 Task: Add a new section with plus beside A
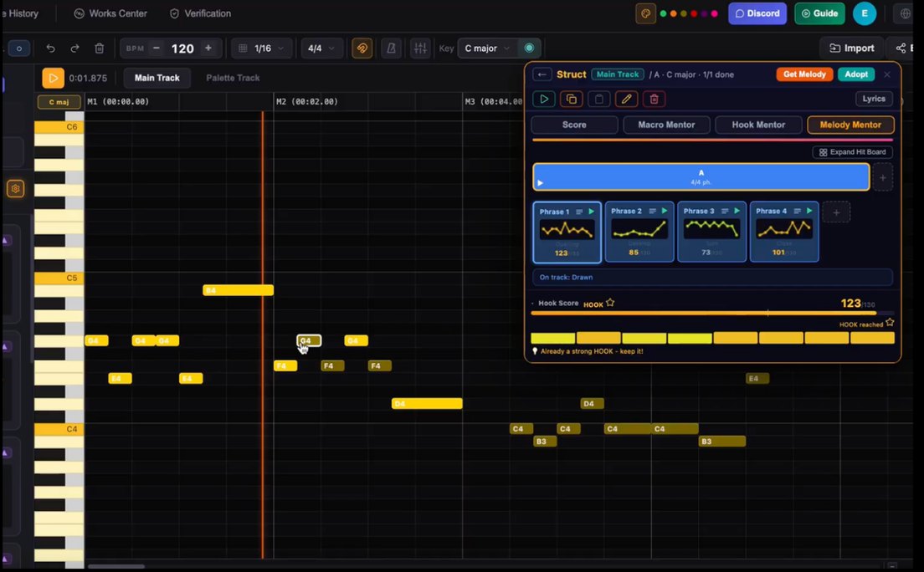tap(883, 177)
